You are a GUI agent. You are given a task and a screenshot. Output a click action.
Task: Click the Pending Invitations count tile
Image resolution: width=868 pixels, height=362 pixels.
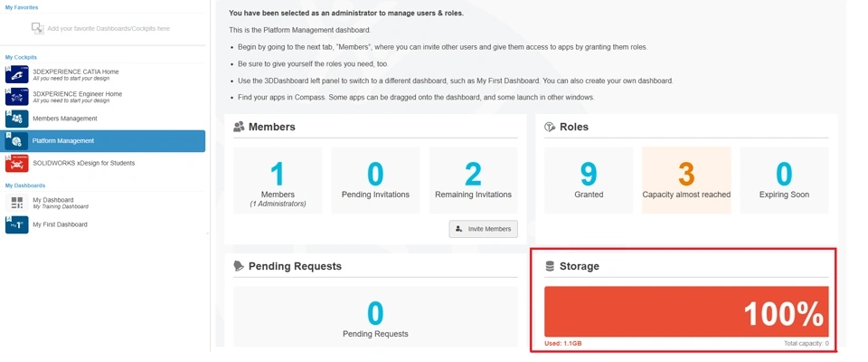[x=375, y=180]
